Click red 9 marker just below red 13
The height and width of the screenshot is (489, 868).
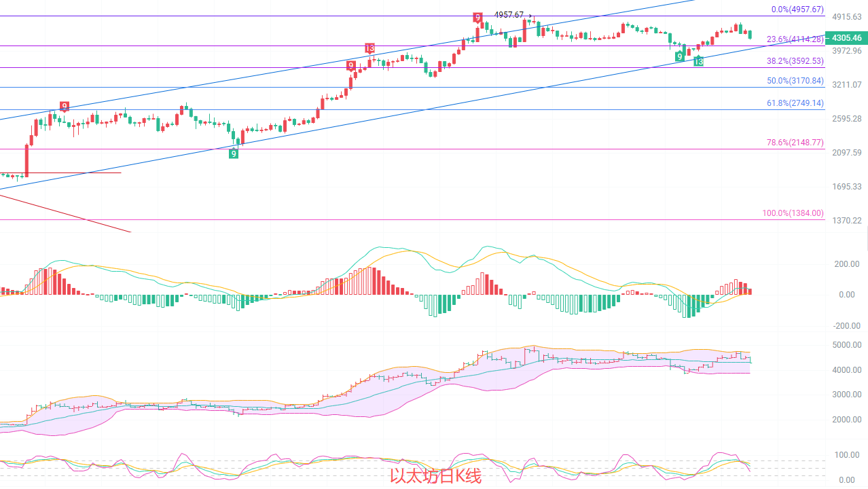351,66
